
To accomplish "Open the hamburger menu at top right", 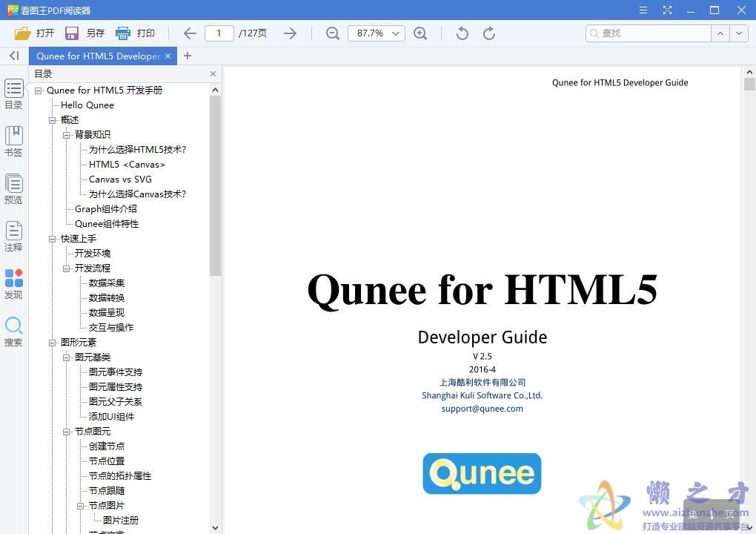I will pyautogui.click(x=642, y=10).
